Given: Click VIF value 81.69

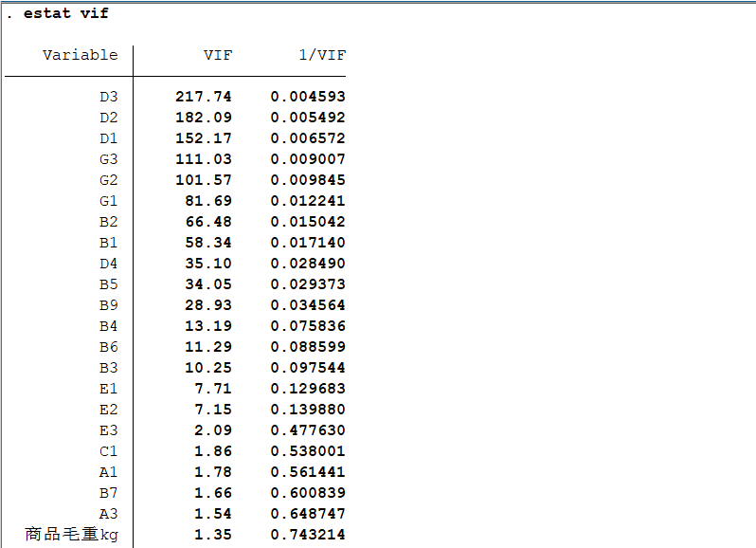Looking at the screenshot, I should tap(208, 200).
